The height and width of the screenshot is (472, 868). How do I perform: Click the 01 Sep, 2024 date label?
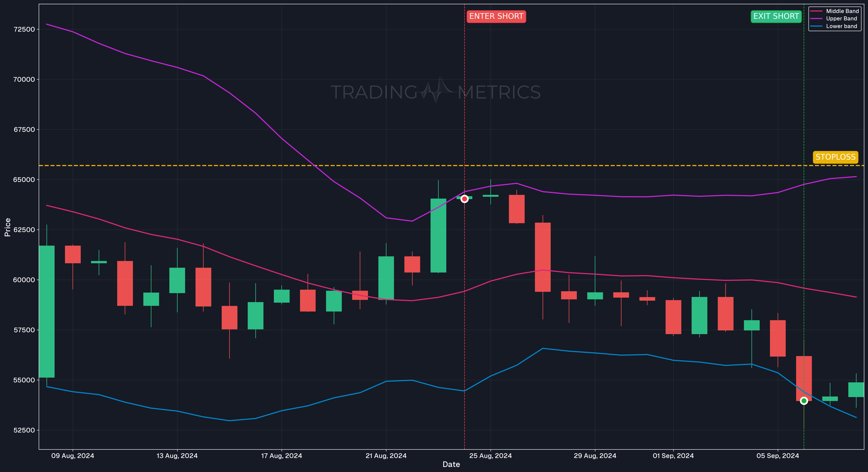pos(673,456)
